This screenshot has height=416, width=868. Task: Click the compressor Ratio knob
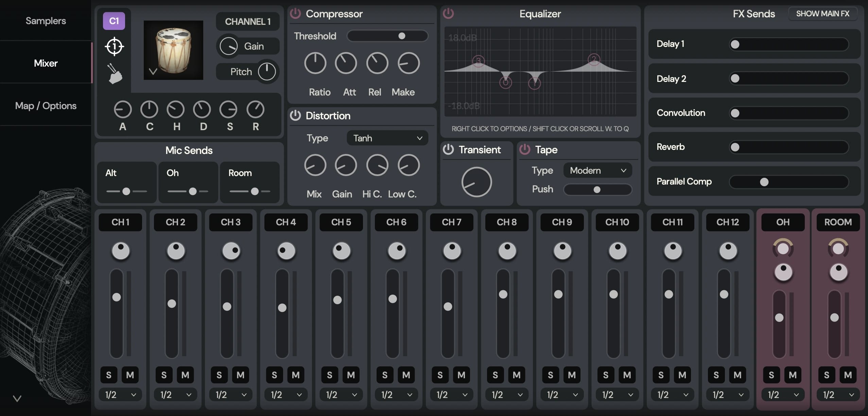click(315, 63)
